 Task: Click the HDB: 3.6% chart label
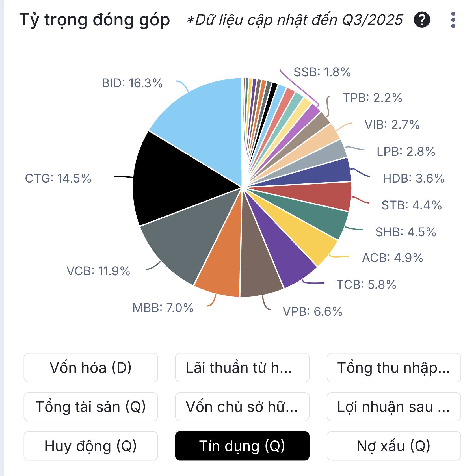tap(413, 178)
